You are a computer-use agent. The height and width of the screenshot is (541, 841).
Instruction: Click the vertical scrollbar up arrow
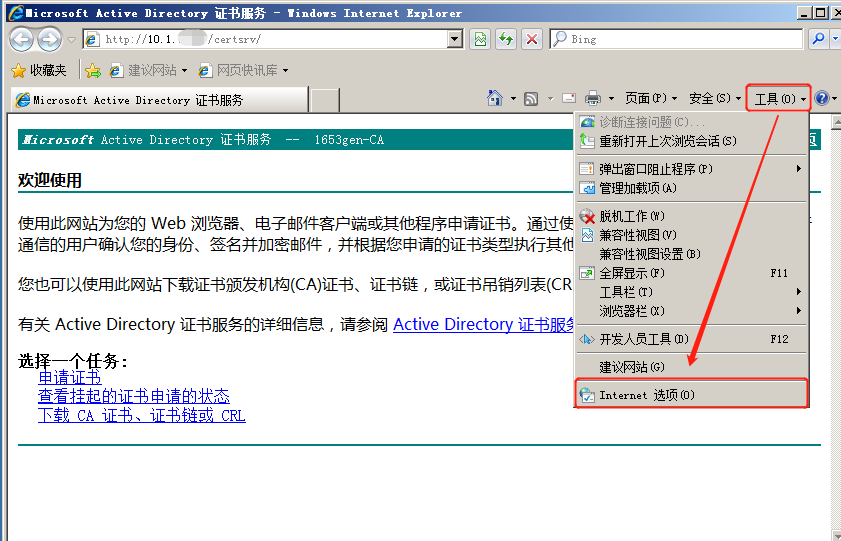pyautogui.click(x=836, y=122)
